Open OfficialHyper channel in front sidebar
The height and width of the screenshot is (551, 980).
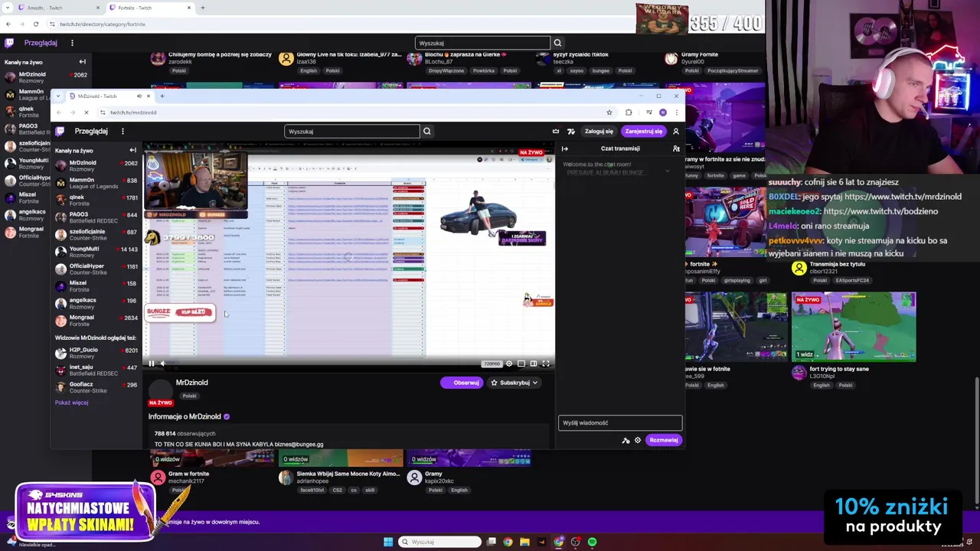[96, 269]
